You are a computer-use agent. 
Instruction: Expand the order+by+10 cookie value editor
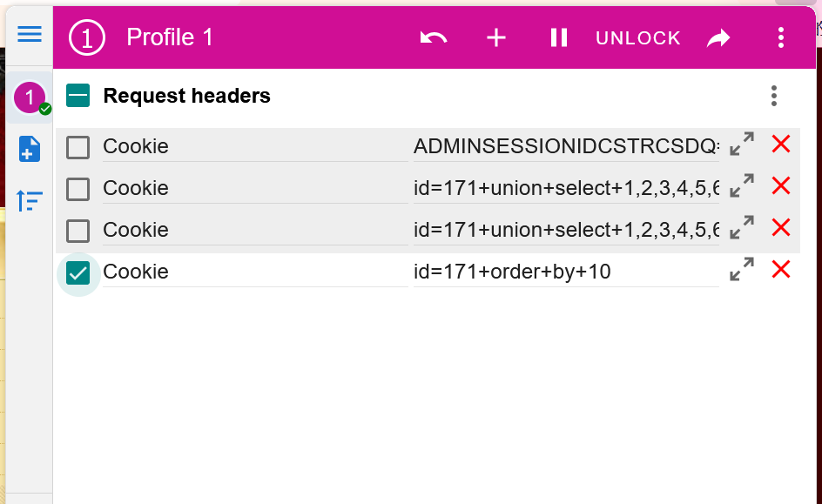click(x=742, y=271)
